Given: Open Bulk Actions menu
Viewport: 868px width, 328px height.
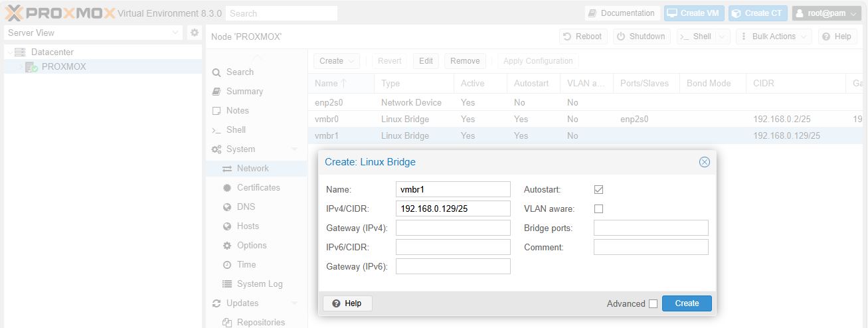Looking at the screenshot, I should [774, 37].
